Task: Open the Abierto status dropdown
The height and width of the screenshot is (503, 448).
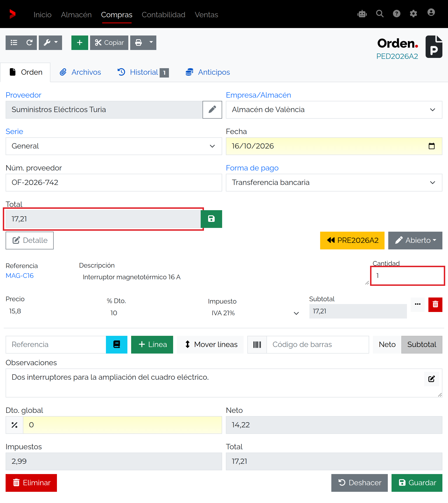Action: pyautogui.click(x=415, y=241)
